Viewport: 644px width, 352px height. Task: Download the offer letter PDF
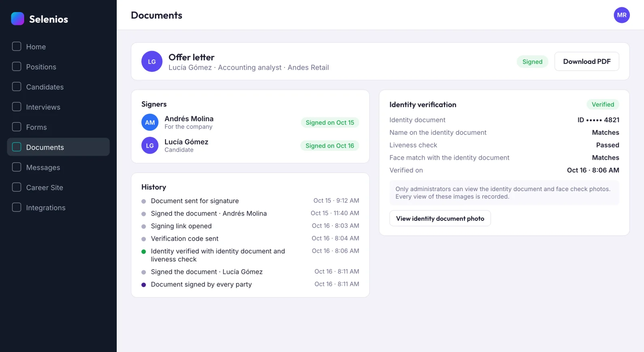586,62
